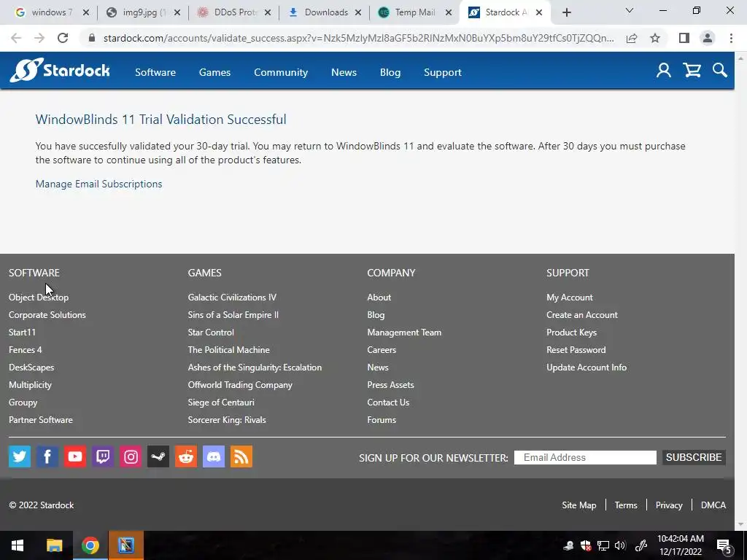Open the shopping cart icon
Image resolution: width=747 pixels, height=560 pixels.
tap(692, 71)
